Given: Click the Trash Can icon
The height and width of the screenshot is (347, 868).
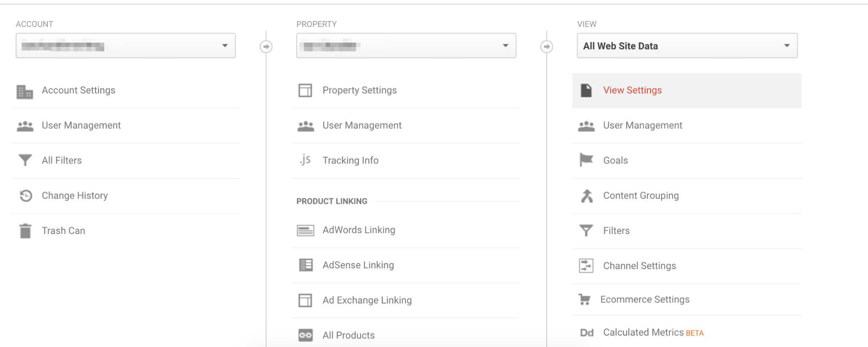Looking at the screenshot, I should (x=26, y=231).
